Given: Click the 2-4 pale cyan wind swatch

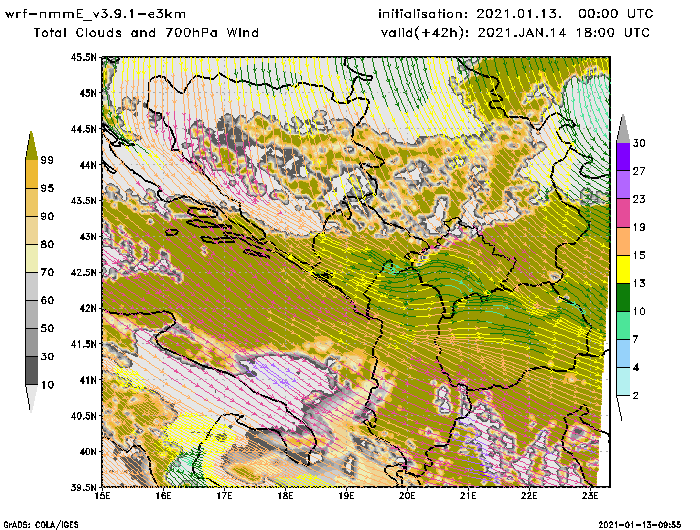Looking at the screenshot, I should pyautogui.click(x=623, y=381).
